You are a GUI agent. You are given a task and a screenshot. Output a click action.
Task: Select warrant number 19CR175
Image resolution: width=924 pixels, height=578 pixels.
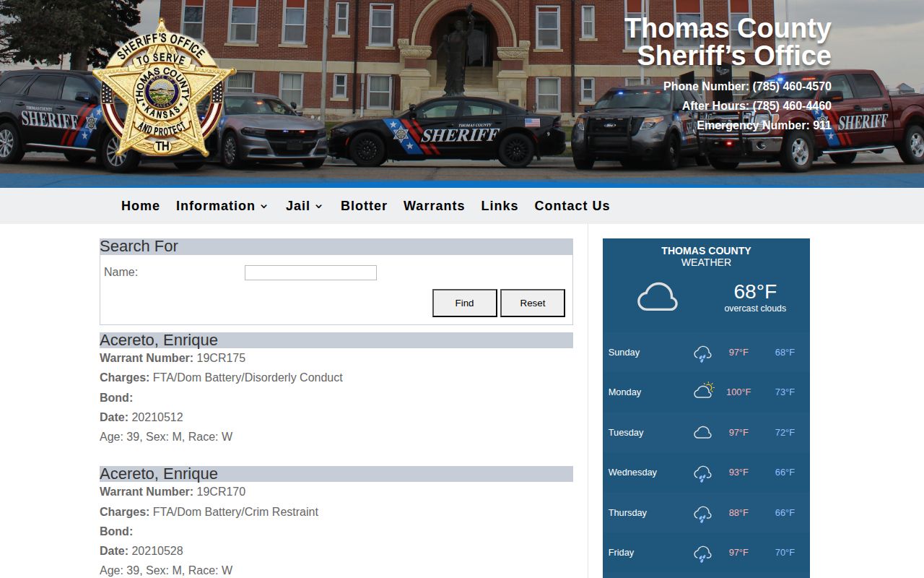click(x=221, y=358)
